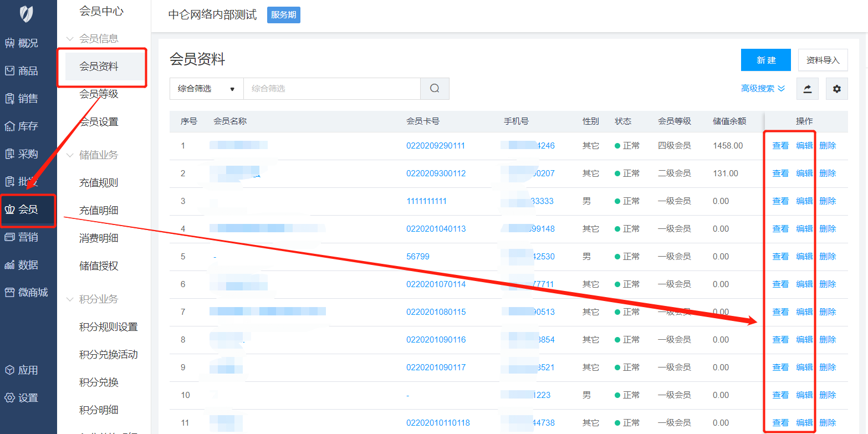Screen dimensions: 868x434
Task: Select 会员等级 in the submenu
Action: [99, 94]
